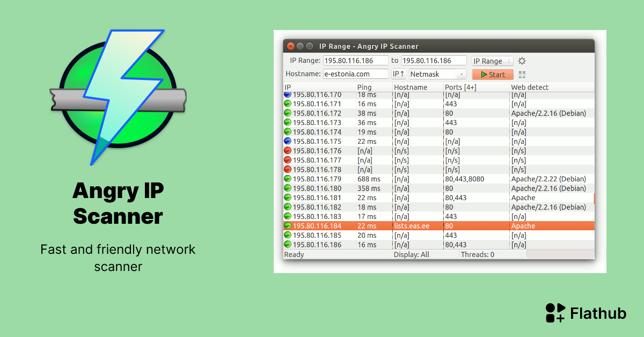Image resolution: width=644 pixels, height=337 pixels.
Task: Click the blue status dot for 195.80.116.175
Action: (x=288, y=141)
